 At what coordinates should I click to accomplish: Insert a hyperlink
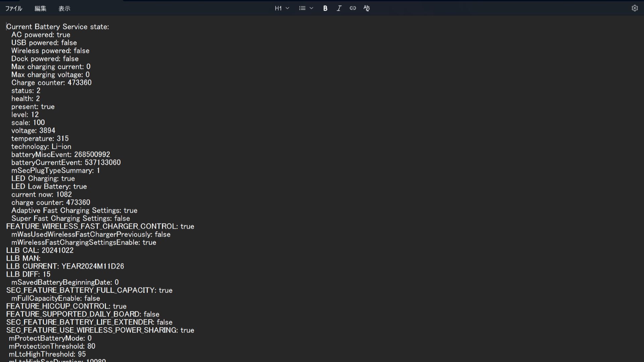coord(353,8)
